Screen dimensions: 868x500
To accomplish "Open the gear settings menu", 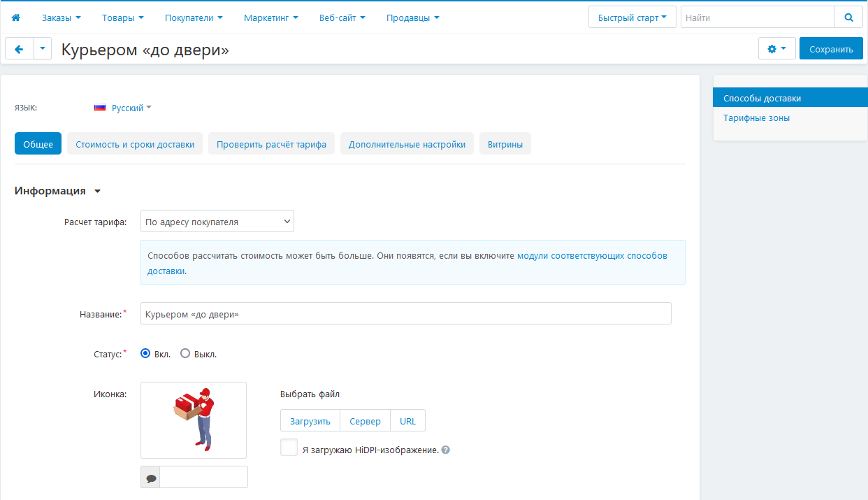I will pyautogui.click(x=776, y=49).
